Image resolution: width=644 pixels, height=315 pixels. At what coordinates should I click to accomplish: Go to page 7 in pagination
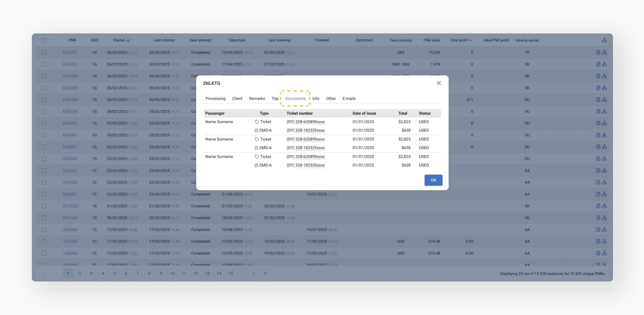[x=138, y=273]
